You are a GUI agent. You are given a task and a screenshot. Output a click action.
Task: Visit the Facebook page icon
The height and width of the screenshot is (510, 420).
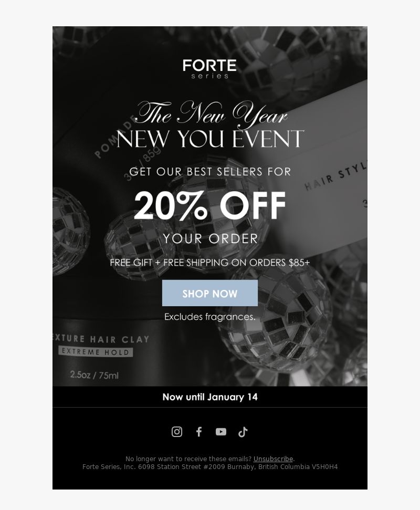(199, 432)
